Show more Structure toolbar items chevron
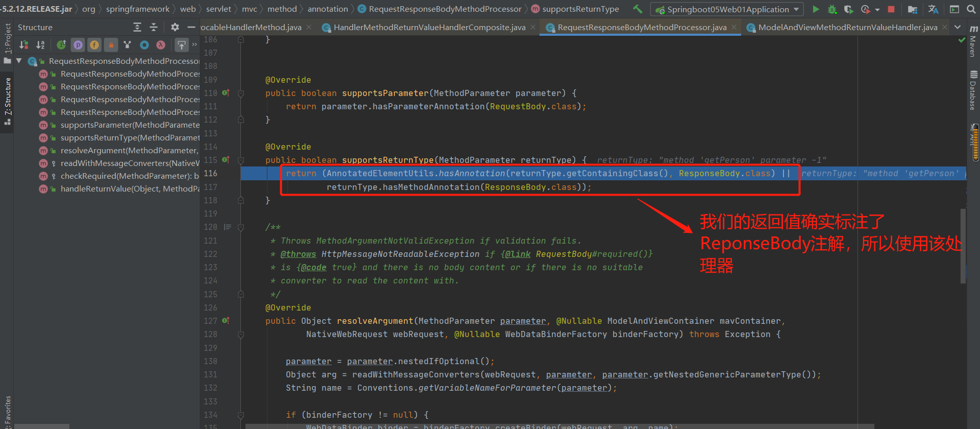This screenshot has width=980, height=429. [194, 45]
